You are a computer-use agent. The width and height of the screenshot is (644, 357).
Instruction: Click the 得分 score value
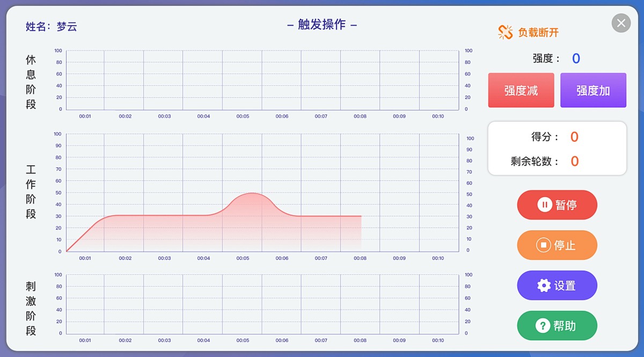click(574, 137)
